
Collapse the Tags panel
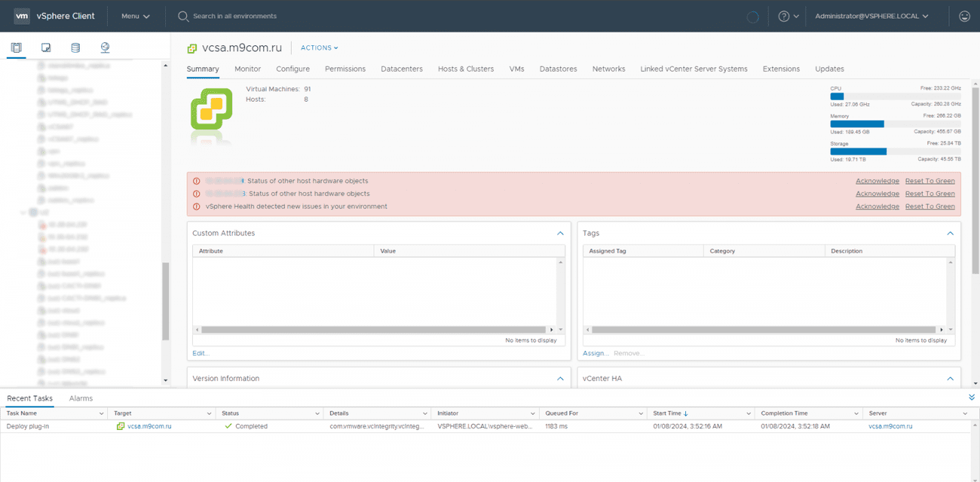point(950,233)
